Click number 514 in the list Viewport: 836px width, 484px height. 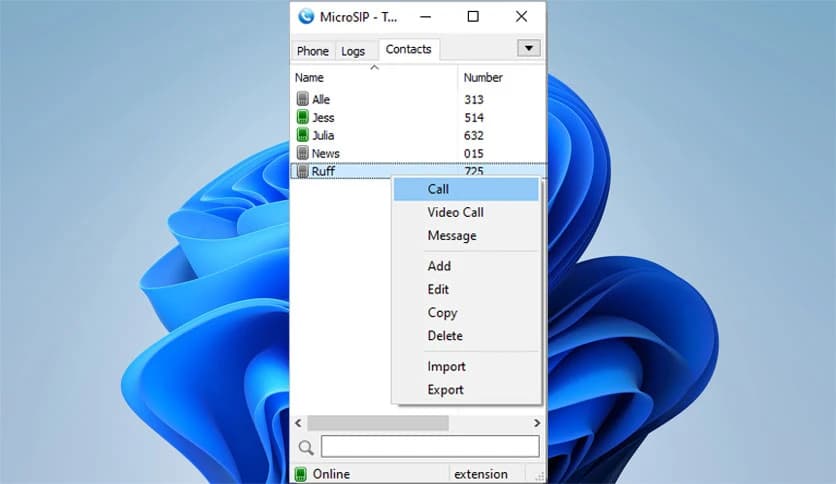click(473, 117)
